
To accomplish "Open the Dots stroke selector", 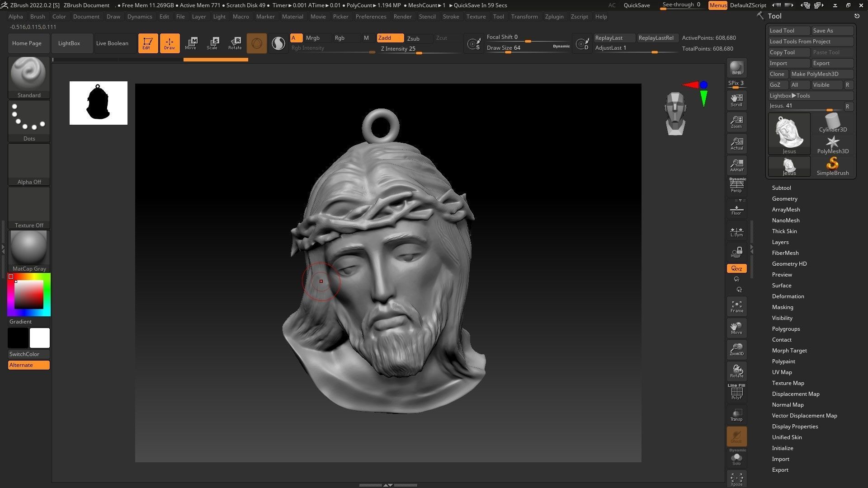I will 29,121.
